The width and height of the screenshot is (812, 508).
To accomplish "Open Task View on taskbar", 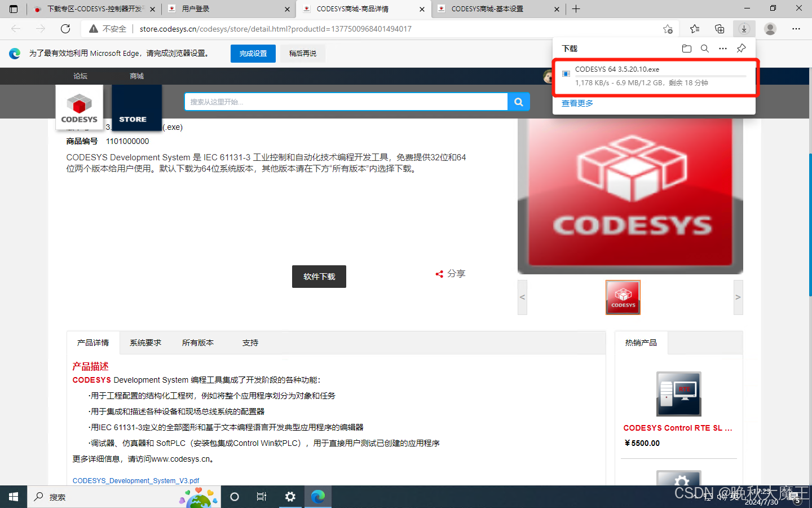I will coord(262,497).
